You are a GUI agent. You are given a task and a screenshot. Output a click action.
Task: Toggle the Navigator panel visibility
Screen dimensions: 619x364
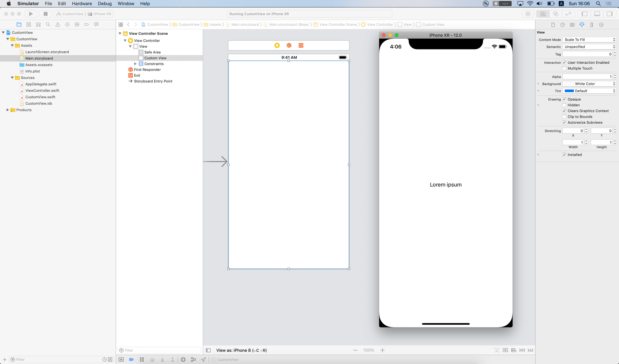pyautogui.click(x=585, y=14)
